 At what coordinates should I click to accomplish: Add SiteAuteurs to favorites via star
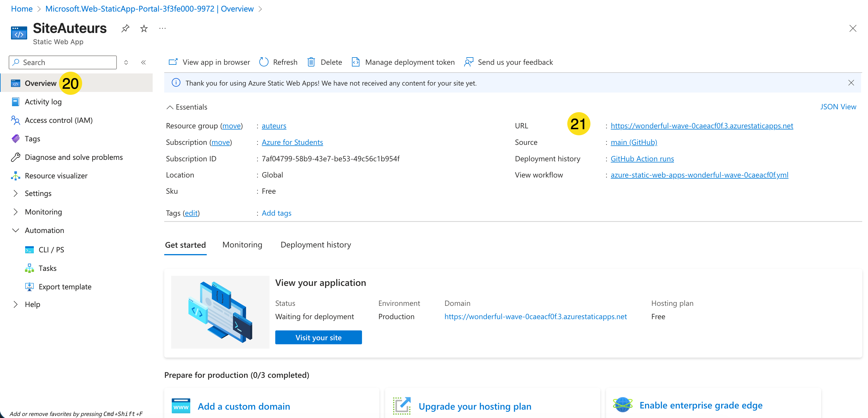click(x=143, y=28)
